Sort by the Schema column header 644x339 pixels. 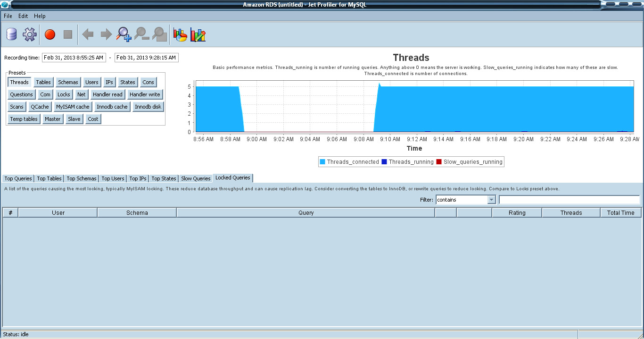click(137, 212)
